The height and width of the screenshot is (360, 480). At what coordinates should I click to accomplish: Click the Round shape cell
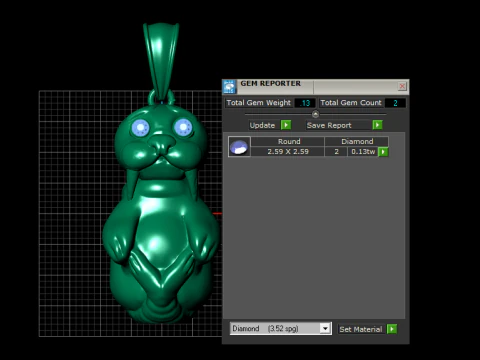[289, 141]
